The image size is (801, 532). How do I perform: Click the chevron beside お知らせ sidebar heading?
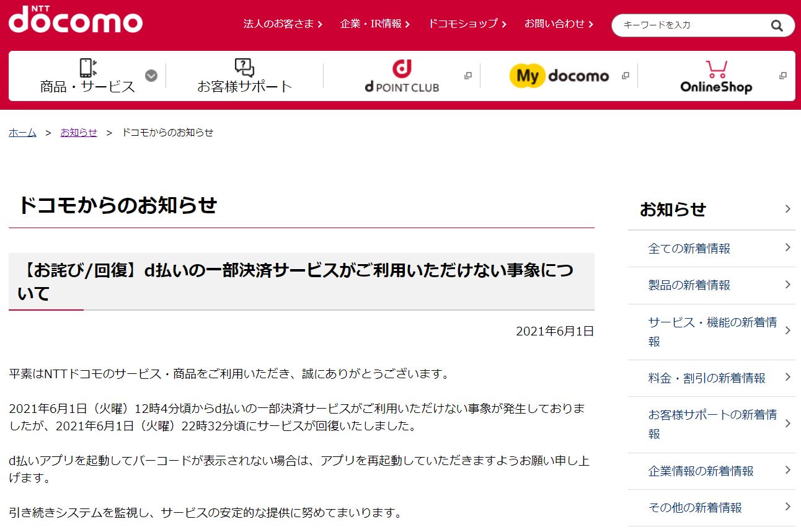click(788, 209)
